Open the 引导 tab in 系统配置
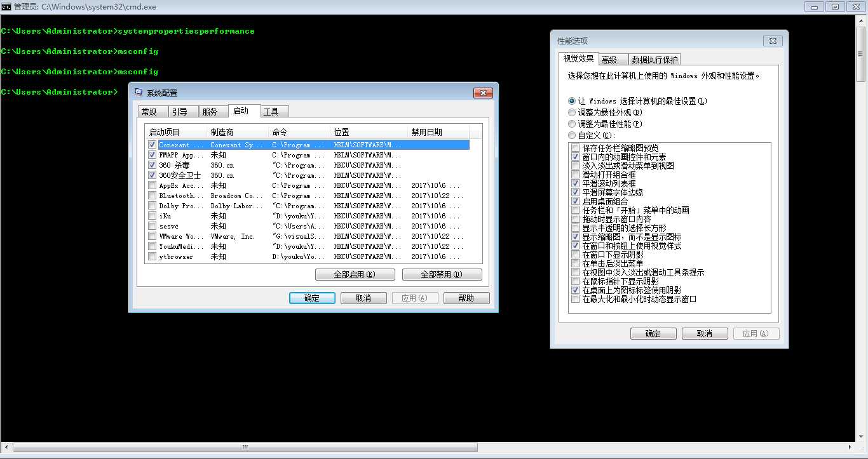Screen dimensions: 868x459 point(183,112)
